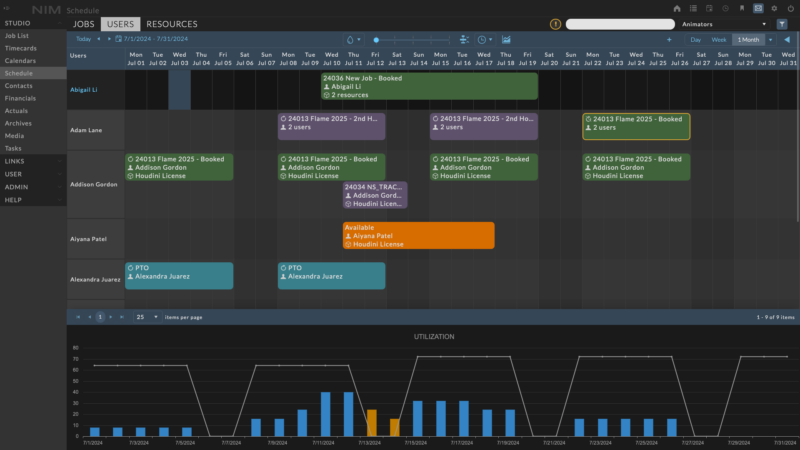Go to first page of results
800x450 pixels.
(78, 317)
